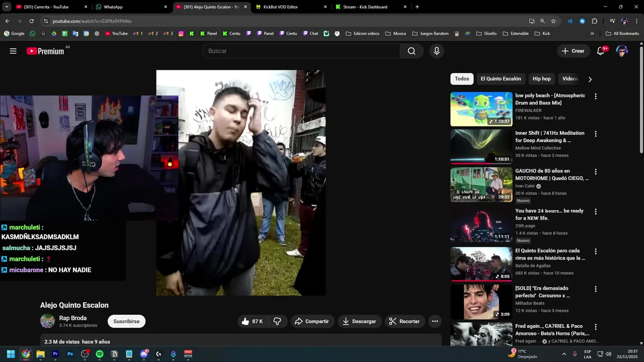
Task: Open the Diseño bookmark folder
Action: coord(487,34)
